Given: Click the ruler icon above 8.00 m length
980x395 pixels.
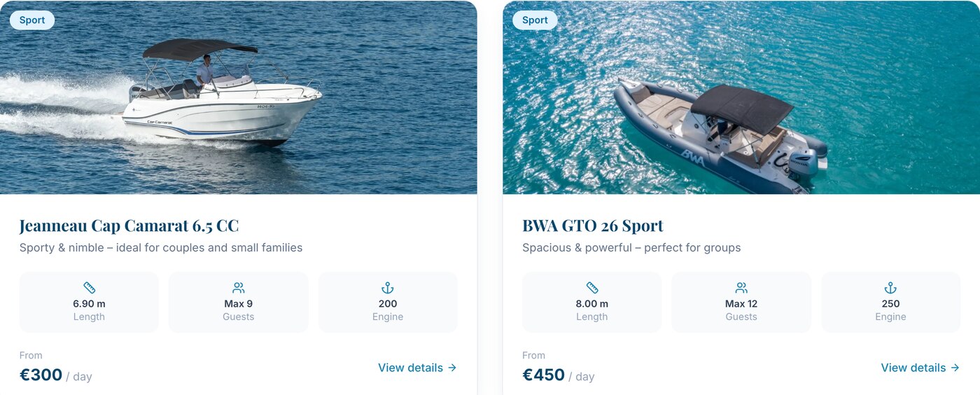Looking at the screenshot, I should pyautogui.click(x=591, y=288).
